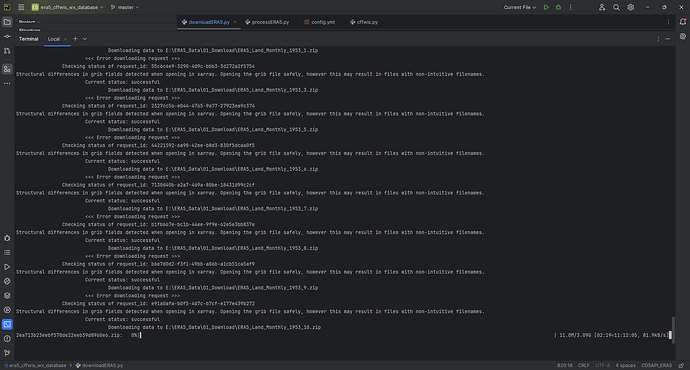Click the zip download progress line
Image resolution: width=690 pixels, height=370 pixels.
coord(343,335)
